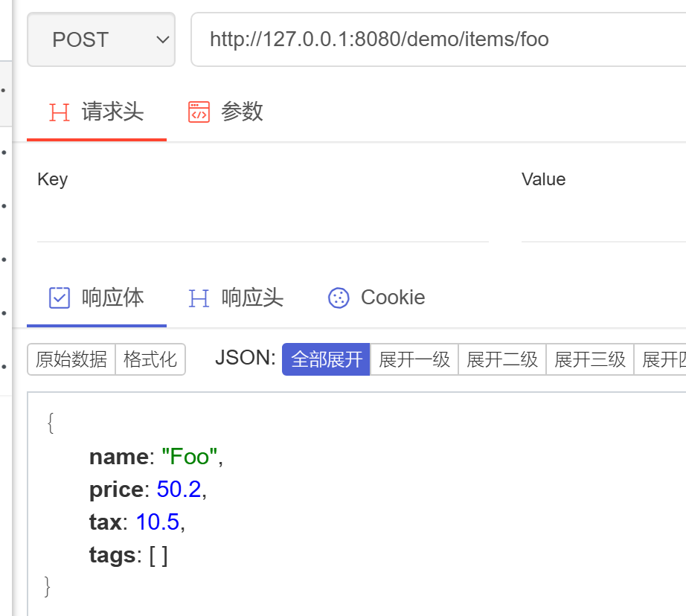The width and height of the screenshot is (686, 616).
Task: Click the price value 50.2
Action: coord(179,489)
